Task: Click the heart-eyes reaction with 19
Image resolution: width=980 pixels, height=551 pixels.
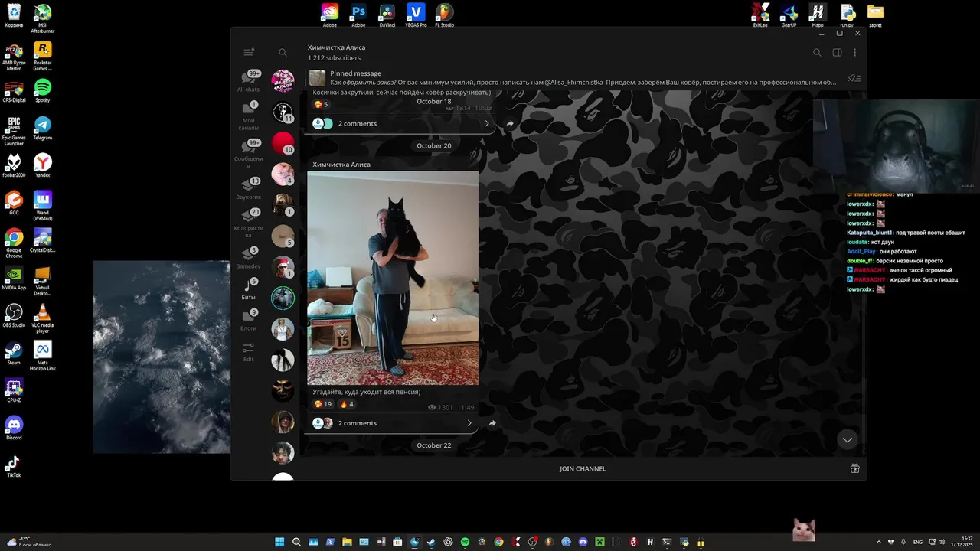Action: [322, 404]
